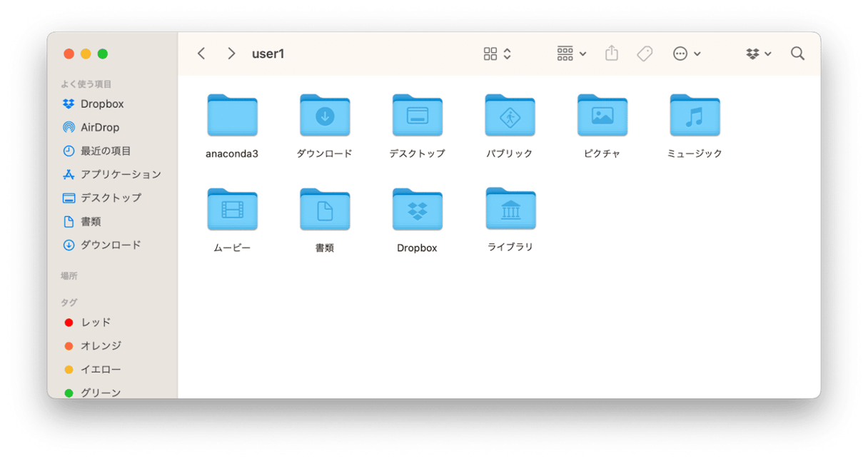Image resolution: width=868 pixels, height=461 pixels.
Task: Open the anaconda3 folder
Action: click(x=232, y=116)
